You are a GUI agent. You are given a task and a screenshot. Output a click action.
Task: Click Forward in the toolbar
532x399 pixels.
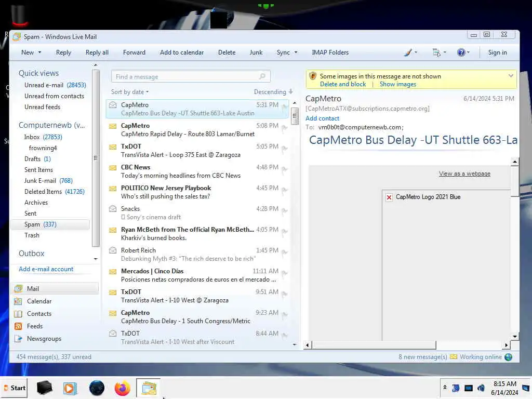(x=134, y=52)
